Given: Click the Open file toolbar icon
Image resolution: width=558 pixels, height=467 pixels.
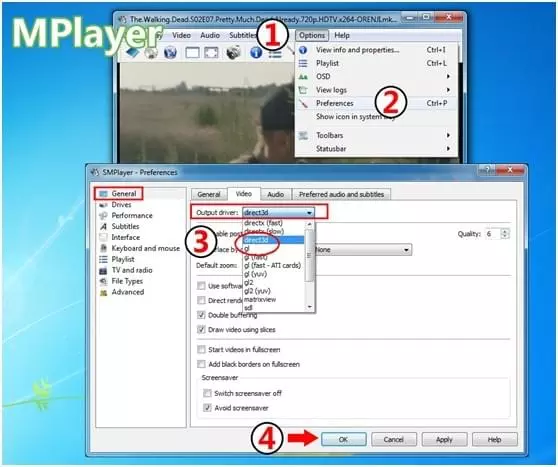Looking at the screenshot, I should click(133, 53).
